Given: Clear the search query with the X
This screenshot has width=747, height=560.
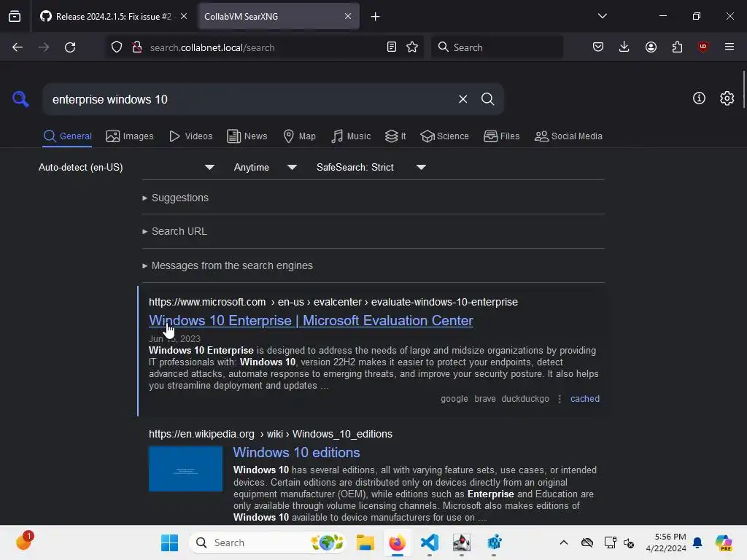Looking at the screenshot, I should click(462, 99).
